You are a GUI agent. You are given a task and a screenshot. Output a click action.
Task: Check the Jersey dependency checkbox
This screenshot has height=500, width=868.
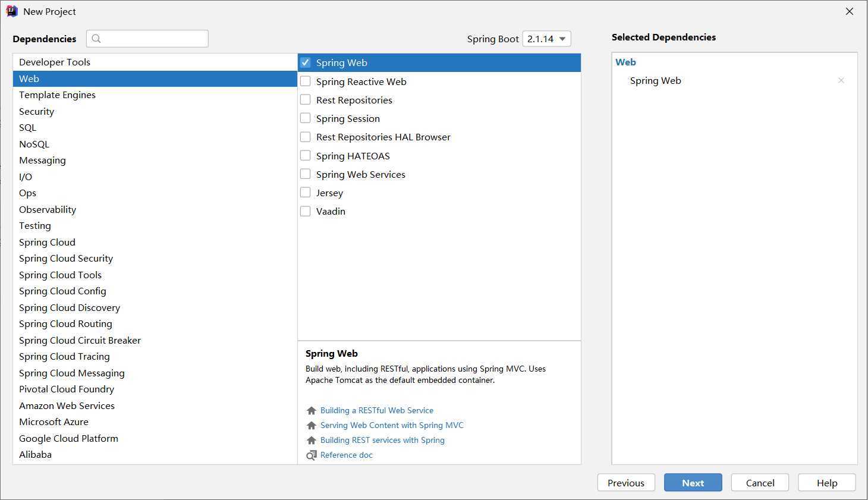[306, 193]
